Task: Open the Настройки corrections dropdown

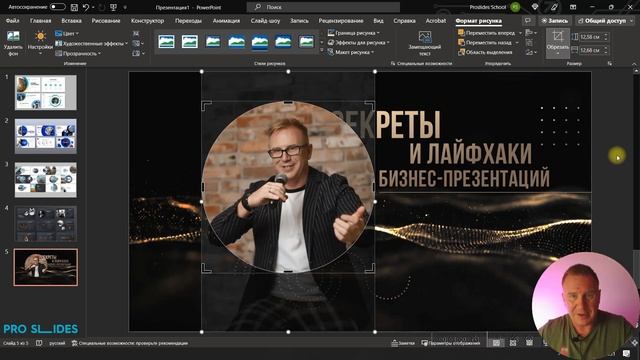Action: tap(40, 43)
